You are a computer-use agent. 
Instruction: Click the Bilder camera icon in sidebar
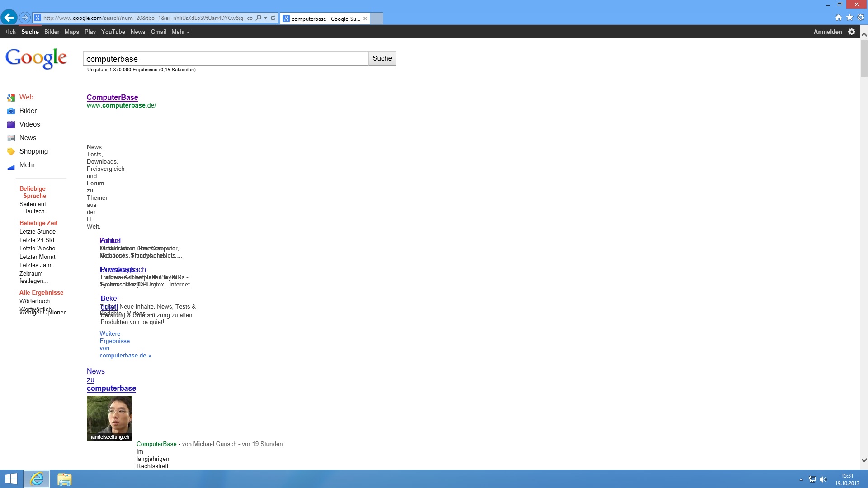coord(11,111)
